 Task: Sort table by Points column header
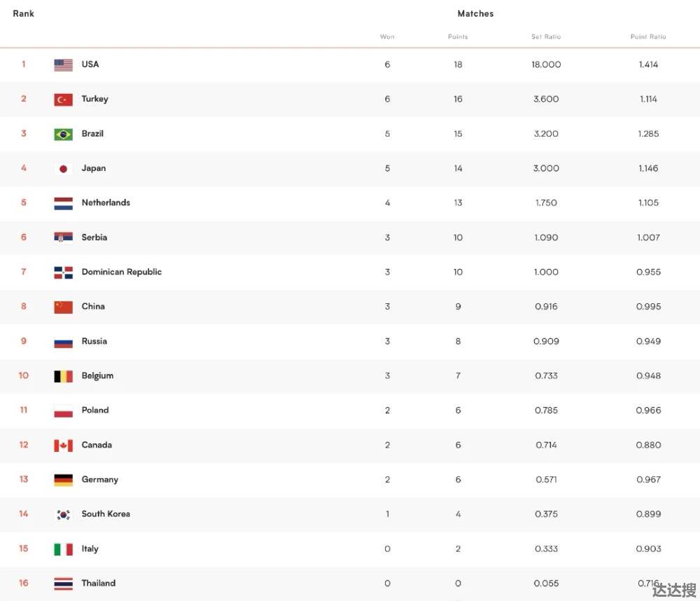coord(458,36)
